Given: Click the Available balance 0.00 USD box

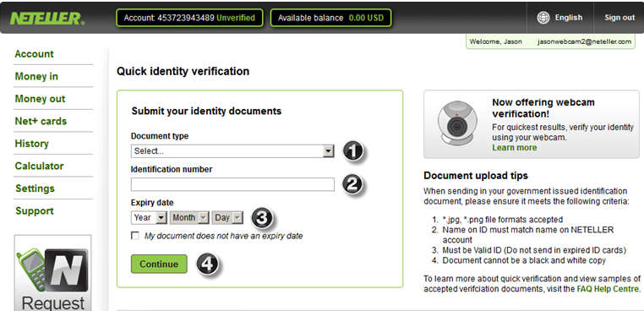Looking at the screenshot, I should point(330,18).
